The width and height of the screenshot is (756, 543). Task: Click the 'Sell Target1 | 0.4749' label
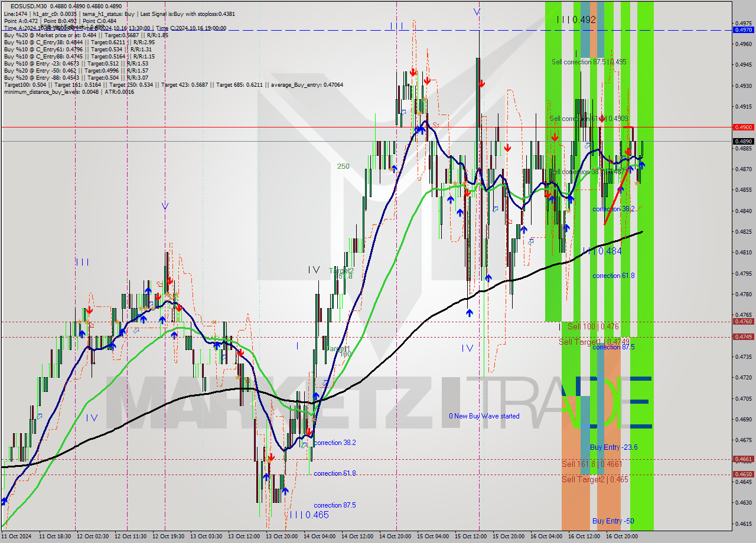pyautogui.click(x=594, y=342)
